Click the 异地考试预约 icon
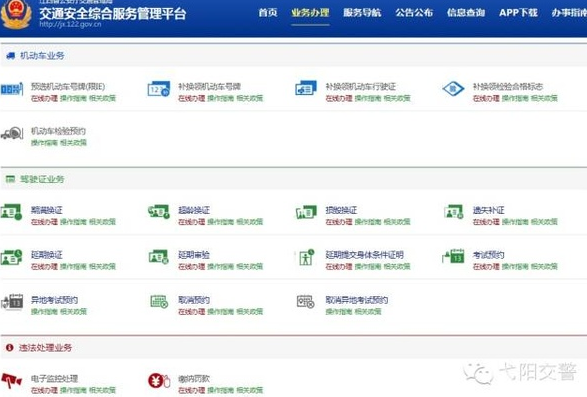 click(x=12, y=301)
